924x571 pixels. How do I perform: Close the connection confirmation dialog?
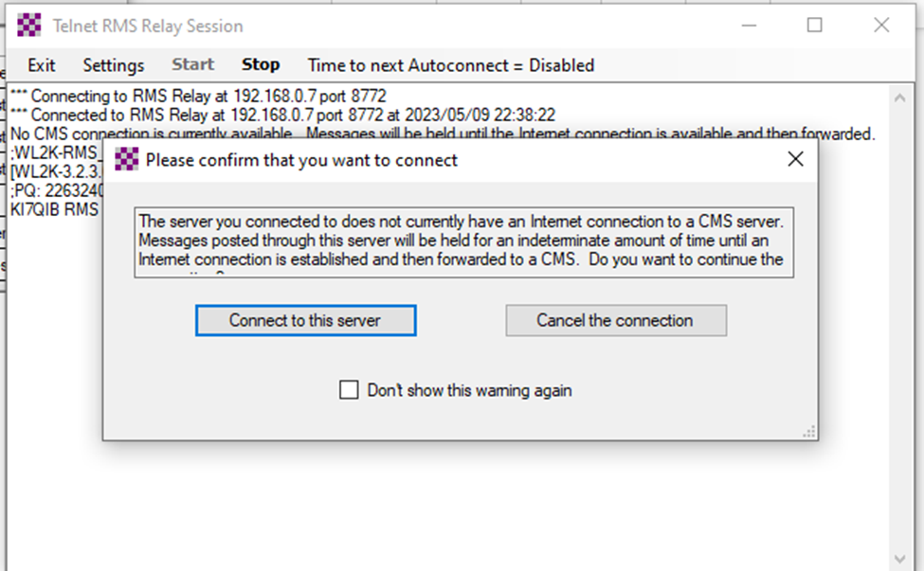click(795, 160)
